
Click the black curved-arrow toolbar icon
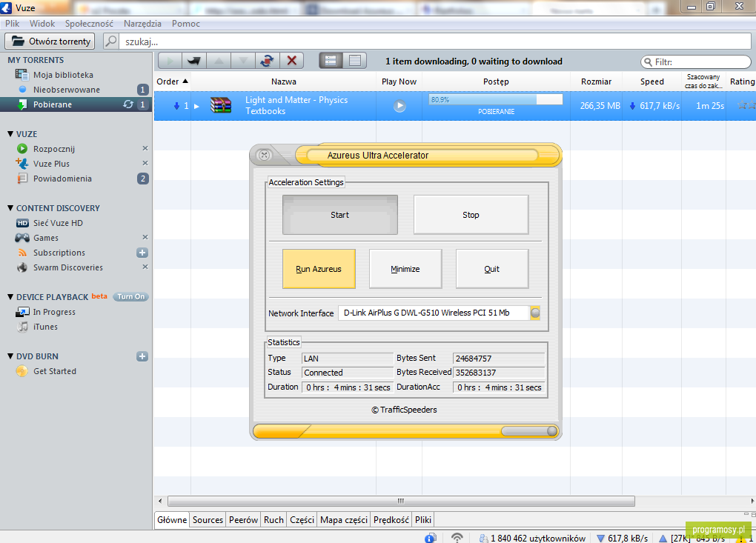tap(194, 61)
